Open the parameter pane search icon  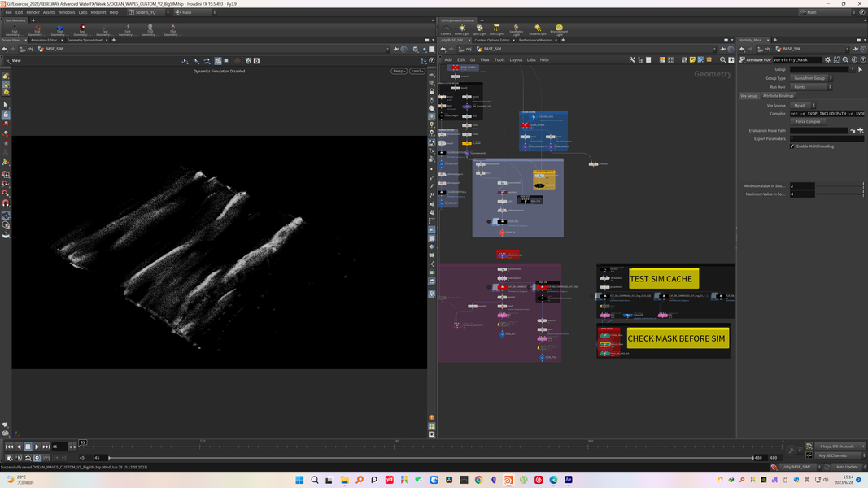pos(845,59)
